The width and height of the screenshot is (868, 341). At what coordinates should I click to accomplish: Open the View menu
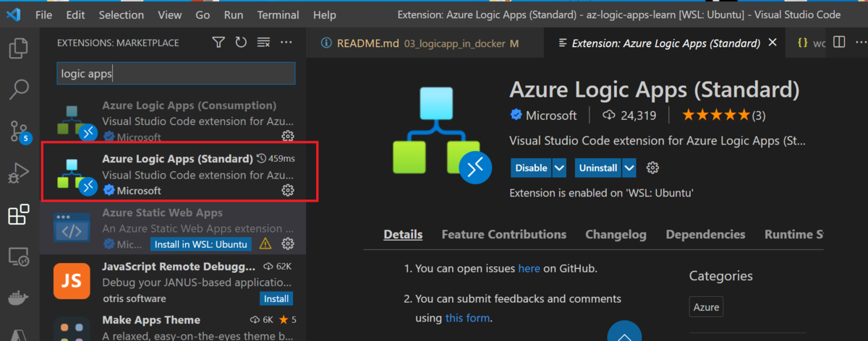[x=170, y=14]
